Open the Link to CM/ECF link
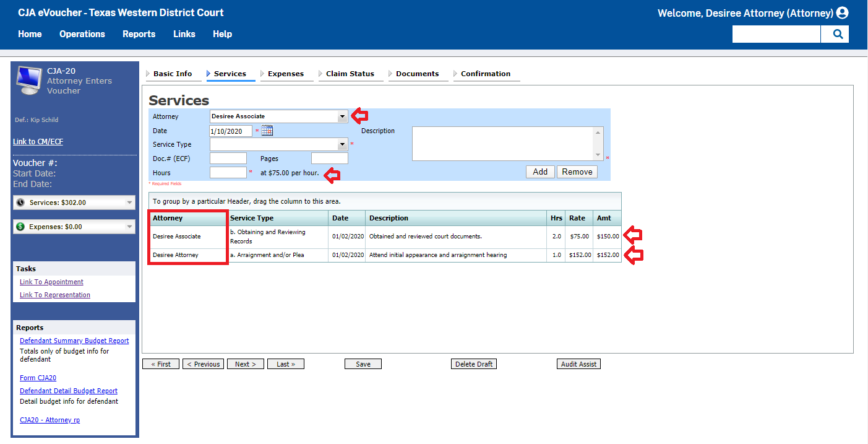 [38, 142]
